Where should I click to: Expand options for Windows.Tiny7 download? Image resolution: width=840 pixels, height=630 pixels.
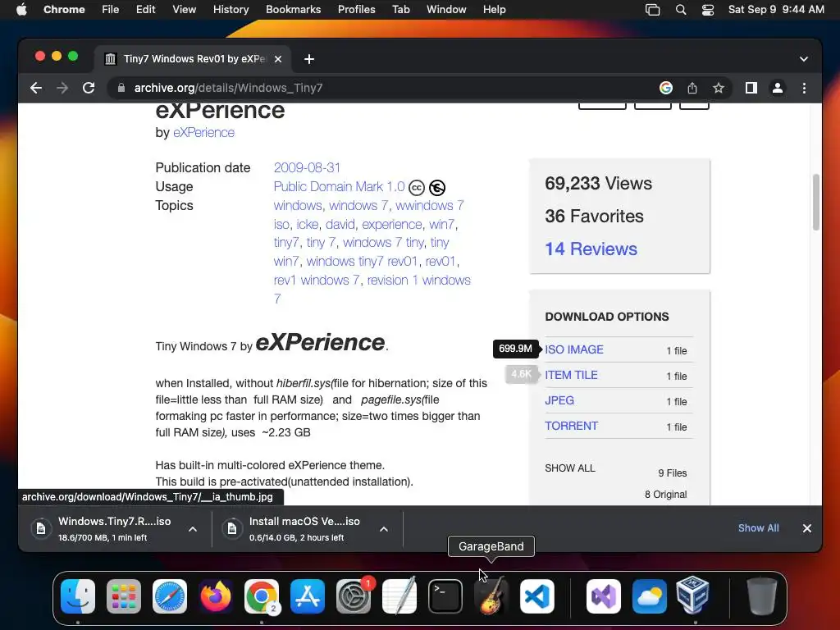pos(193,529)
